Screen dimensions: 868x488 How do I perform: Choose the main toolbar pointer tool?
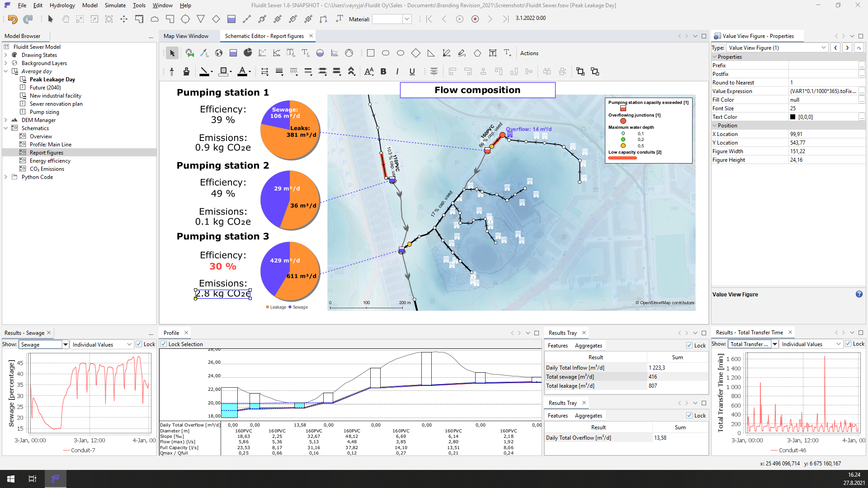coord(50,19)
